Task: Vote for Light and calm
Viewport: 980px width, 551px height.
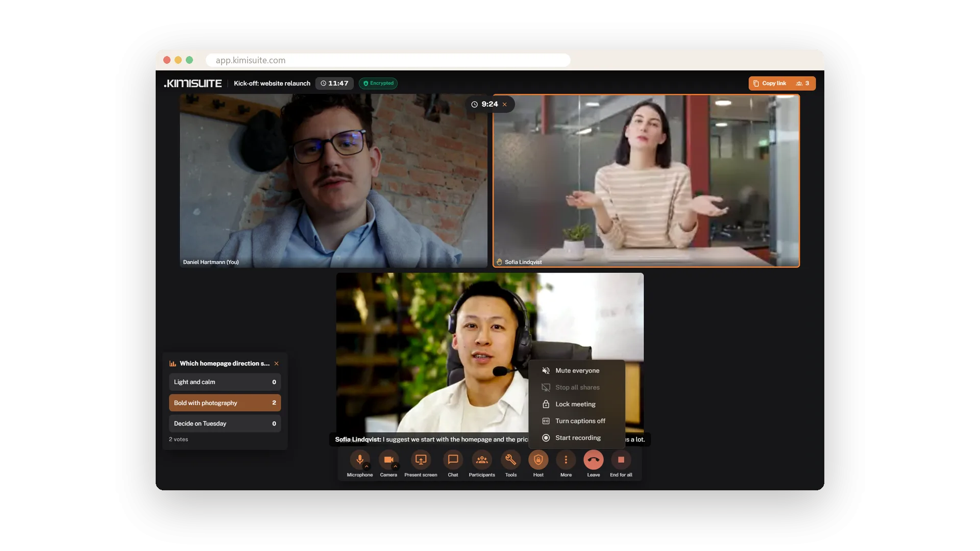Action: (225, 382)
